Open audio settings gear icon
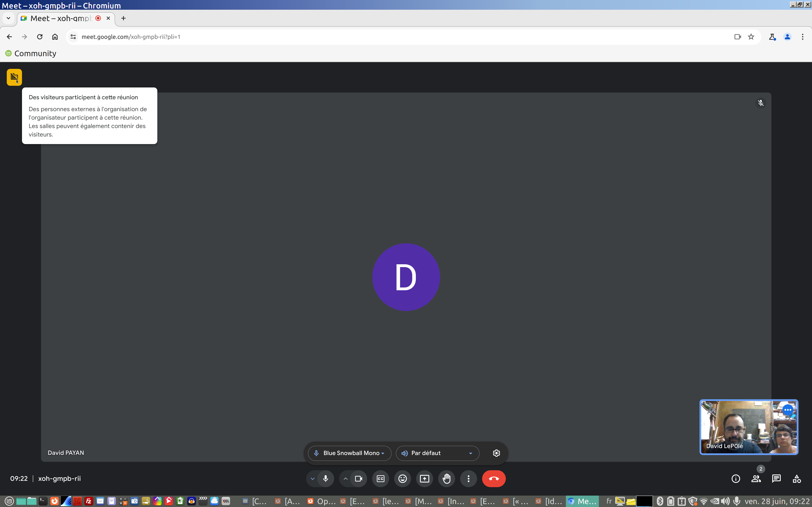The height and width of the screenshot is (507, 812). (496, 453)
